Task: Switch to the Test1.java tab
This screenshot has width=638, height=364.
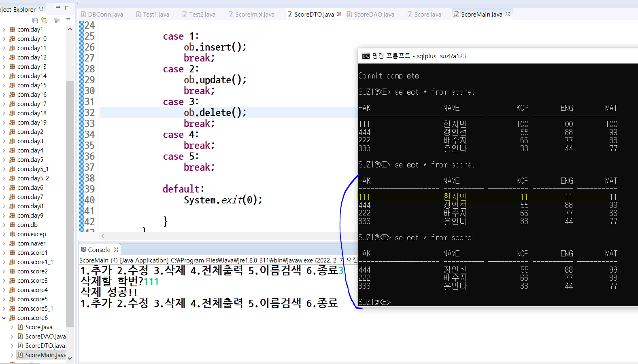Action: click(x=153, y=14)
